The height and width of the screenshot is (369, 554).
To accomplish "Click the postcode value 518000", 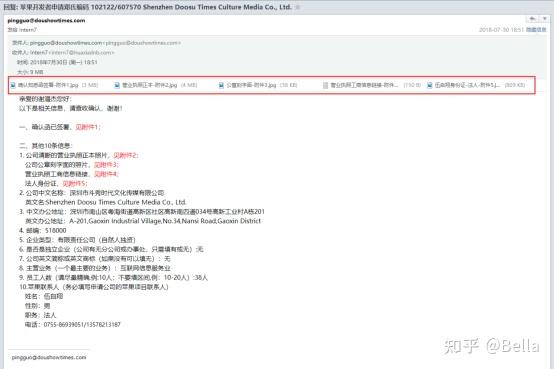I will (55, 230).
